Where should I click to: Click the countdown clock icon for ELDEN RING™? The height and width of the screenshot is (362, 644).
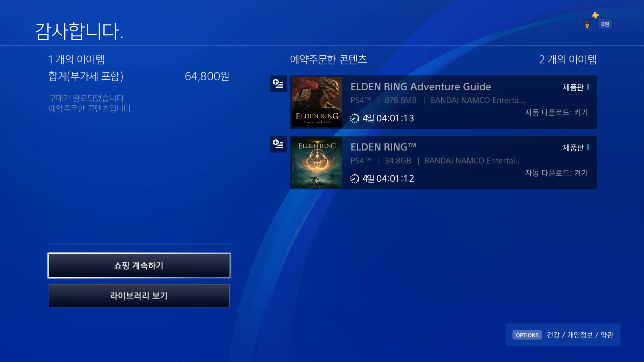coord(354,178)
